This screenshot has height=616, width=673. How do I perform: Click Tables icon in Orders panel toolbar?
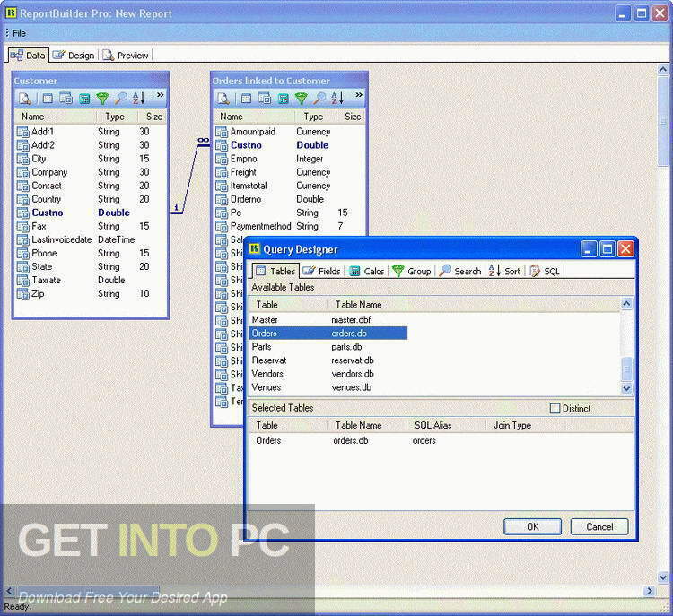[246, 99]
